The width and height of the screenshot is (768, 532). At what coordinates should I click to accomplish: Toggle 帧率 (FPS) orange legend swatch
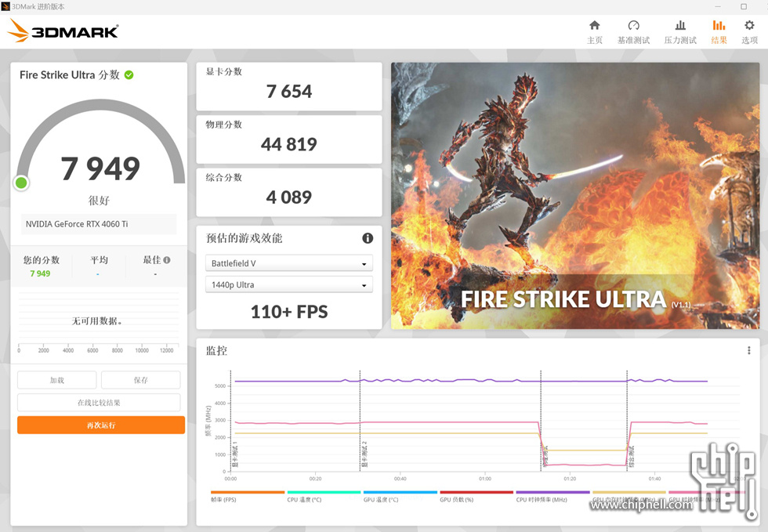[248, 492]
